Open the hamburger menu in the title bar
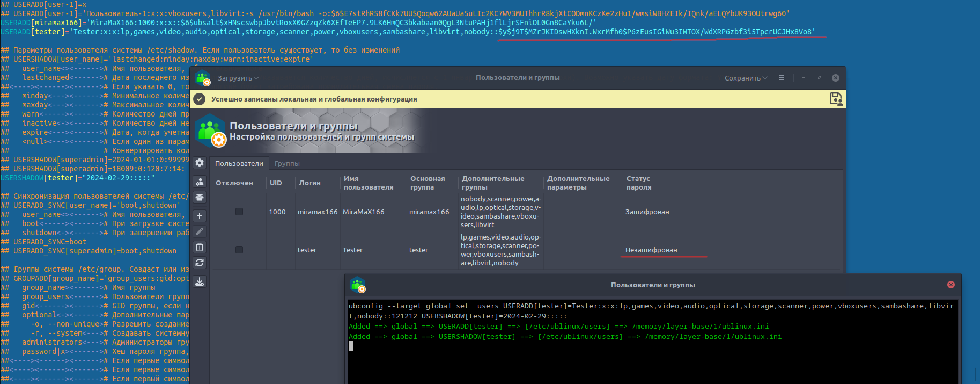This screenshot has width=980, height=384. point(782,78)
